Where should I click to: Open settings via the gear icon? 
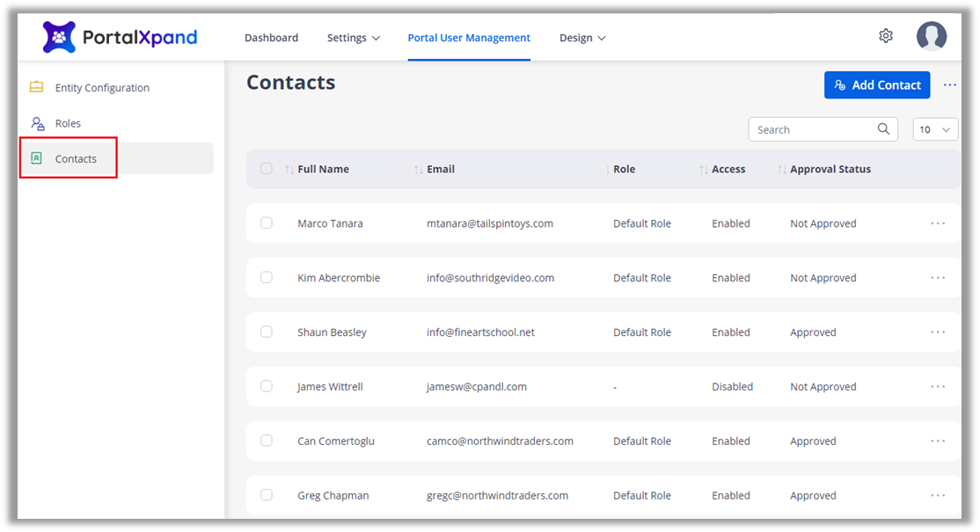coord(886,36)
